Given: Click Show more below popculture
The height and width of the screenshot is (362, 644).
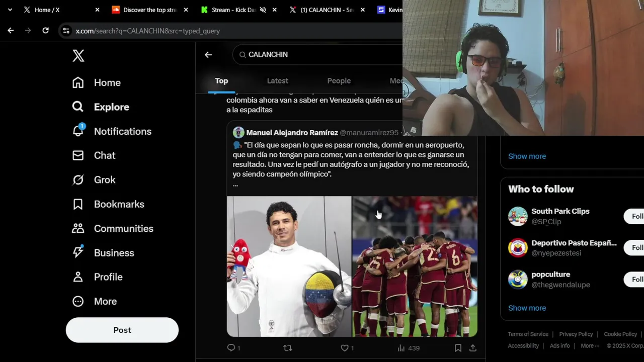Looking at the screenshot, I should pos(527,308).
